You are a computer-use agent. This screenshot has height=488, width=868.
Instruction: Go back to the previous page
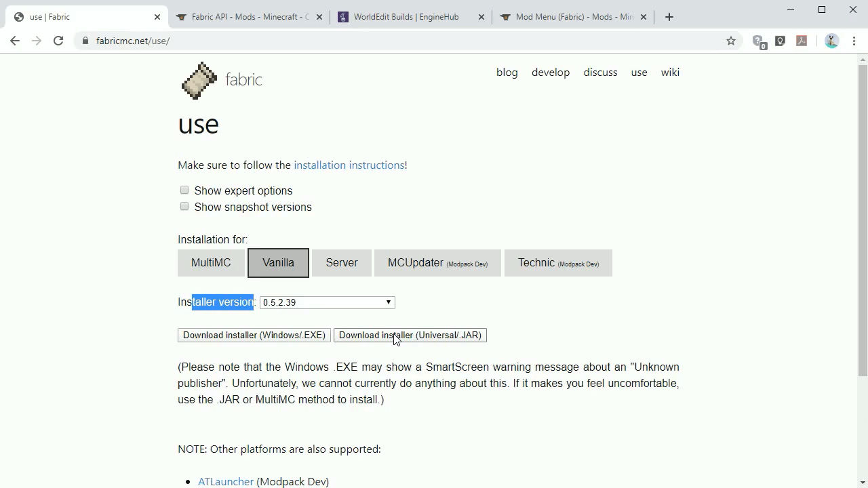15,41
